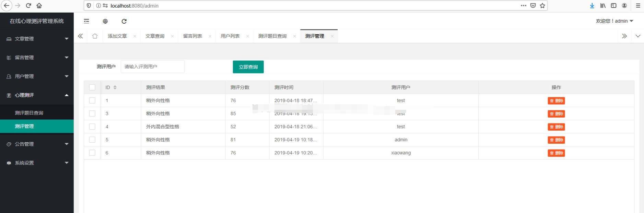Screen dimensions: 644x213
Task: Delete the record with ID 4
Action: pyautogui.click(x=556, y=127)
